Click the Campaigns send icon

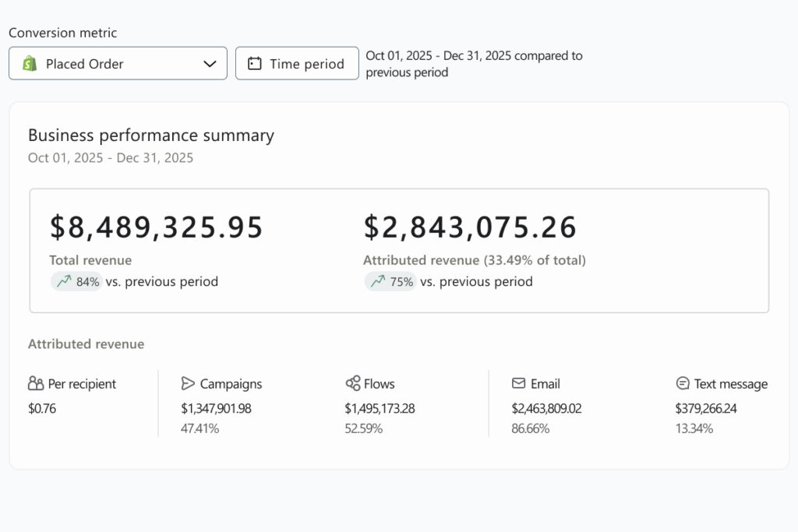coord(188,383)
